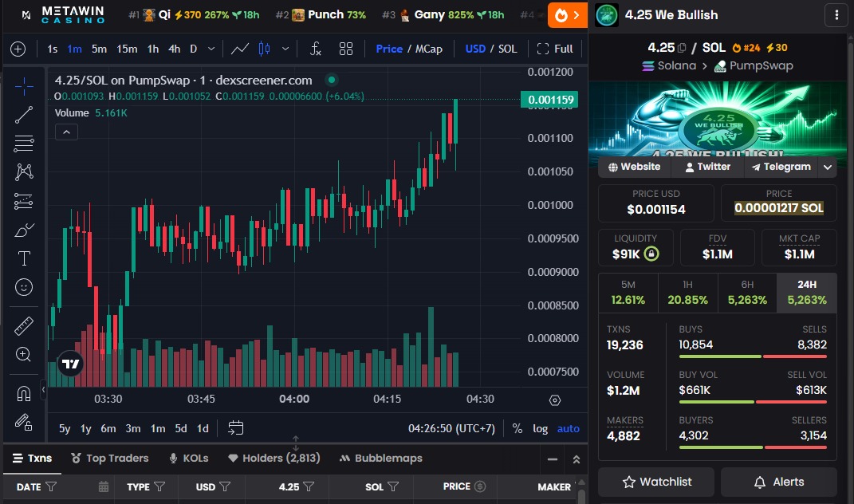This screenshot has height=504, width=854.
Task: Open the token Website link
Action: (635, 167)
